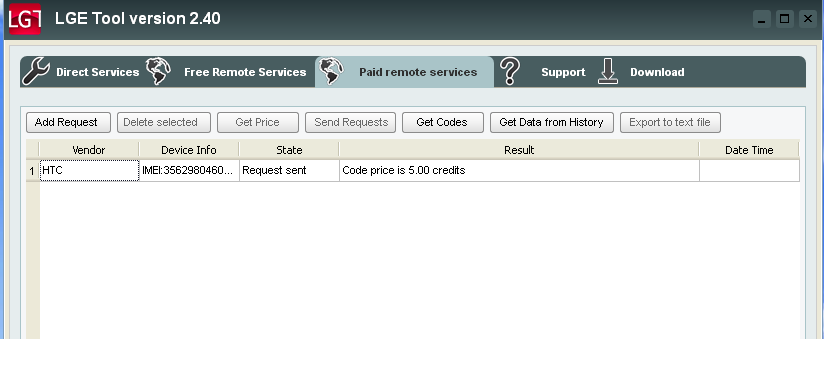Select the Paid remote services tab
The width and height of the screenshot is (824, 384).
(x=405, y=72)
